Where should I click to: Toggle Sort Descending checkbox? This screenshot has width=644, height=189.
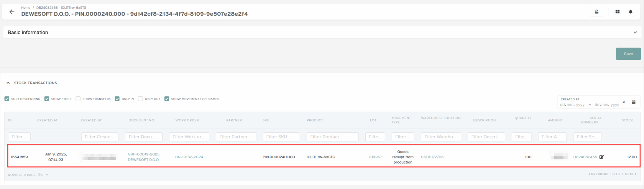[7, 99]
